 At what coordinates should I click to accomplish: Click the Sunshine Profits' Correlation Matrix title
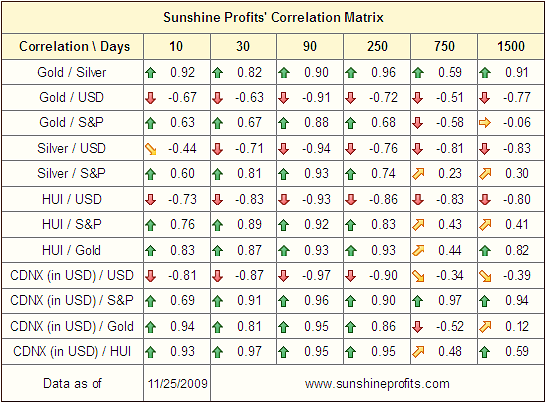273,17
